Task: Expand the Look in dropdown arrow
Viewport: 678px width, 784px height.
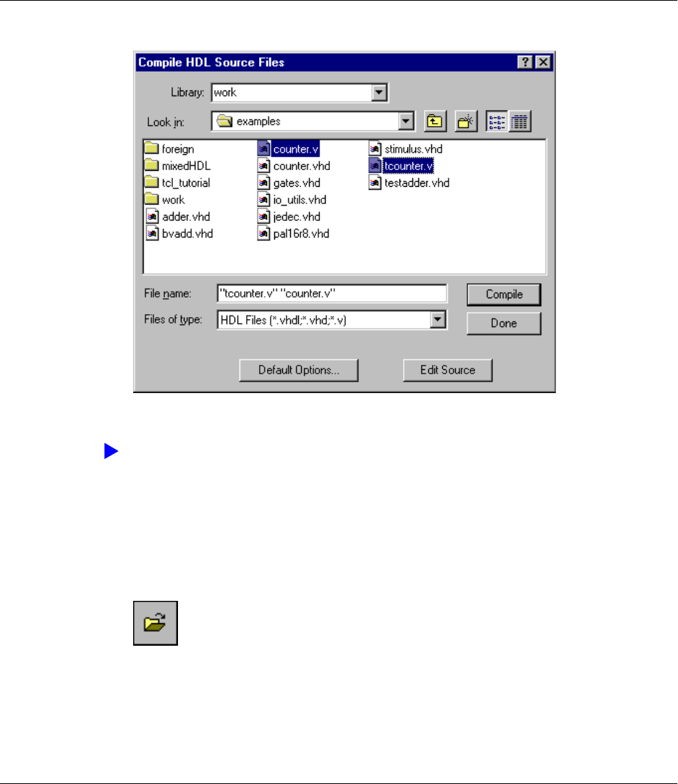Action: click(x=406, y=121)
